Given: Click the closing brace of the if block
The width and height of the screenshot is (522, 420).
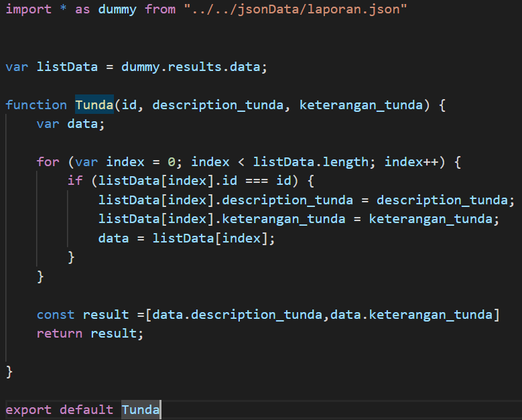Looking at the screenshot, I should [71, 257].
